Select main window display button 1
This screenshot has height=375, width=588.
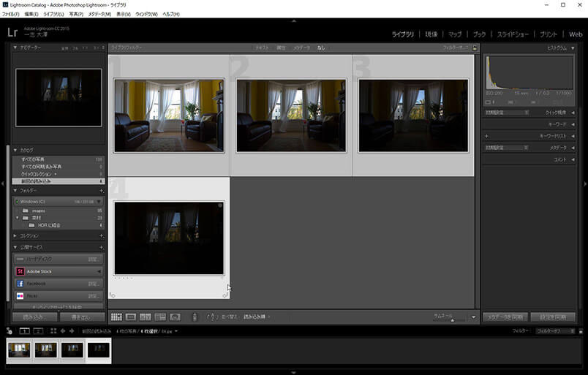click(24, 331)
